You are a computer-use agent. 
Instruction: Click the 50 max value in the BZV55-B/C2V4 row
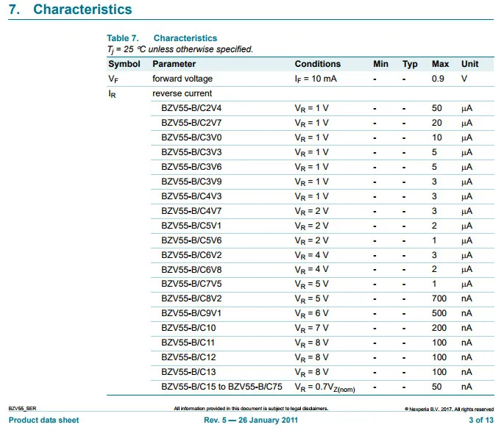tap(436, 108)
